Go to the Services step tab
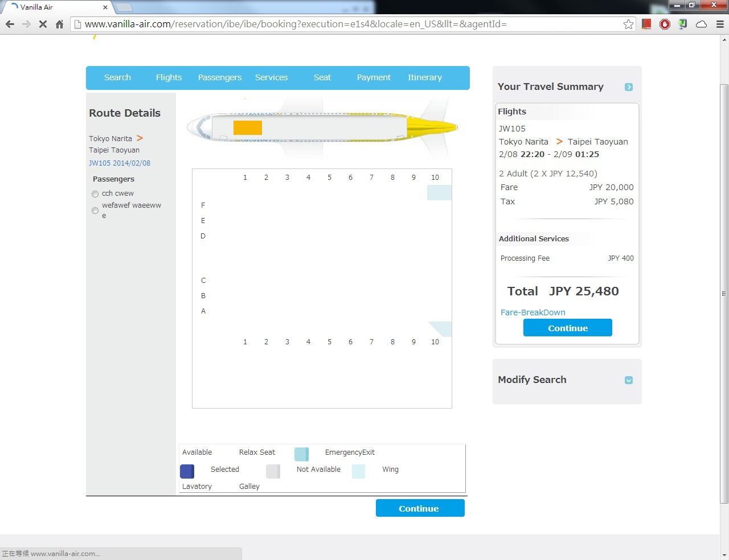The image size is (729, 560). (x=271, y=77)
